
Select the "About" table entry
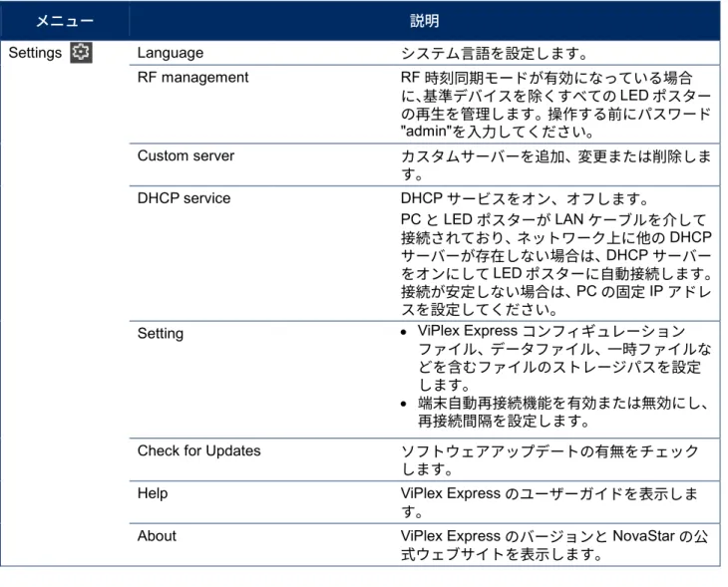coord(157,536)
